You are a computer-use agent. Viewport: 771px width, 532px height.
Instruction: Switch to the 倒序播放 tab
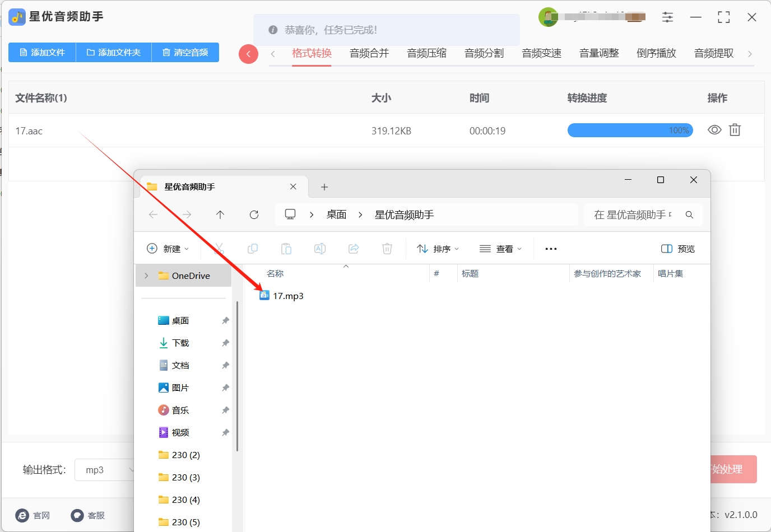click(656, 53)
